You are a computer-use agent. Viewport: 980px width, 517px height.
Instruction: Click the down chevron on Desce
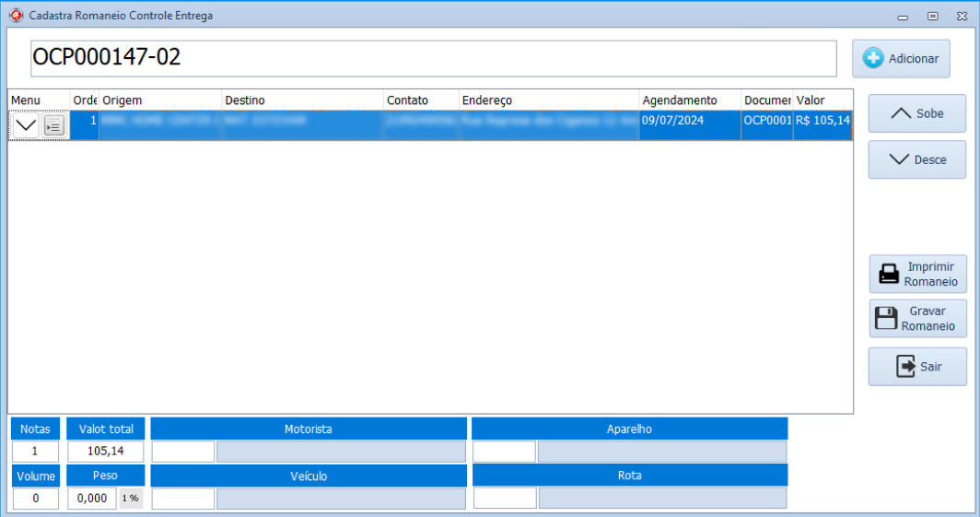point(899,159)
